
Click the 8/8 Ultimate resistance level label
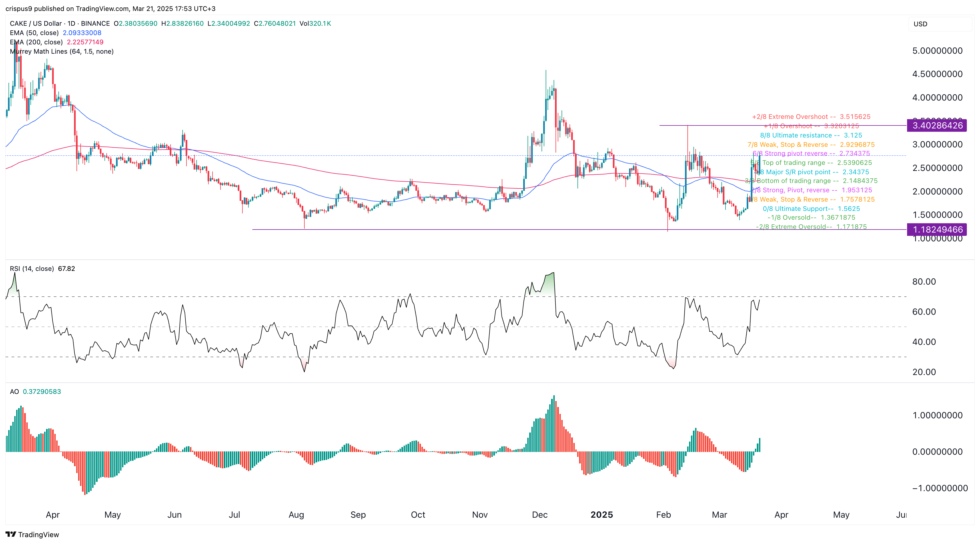[x=811, y=135]
